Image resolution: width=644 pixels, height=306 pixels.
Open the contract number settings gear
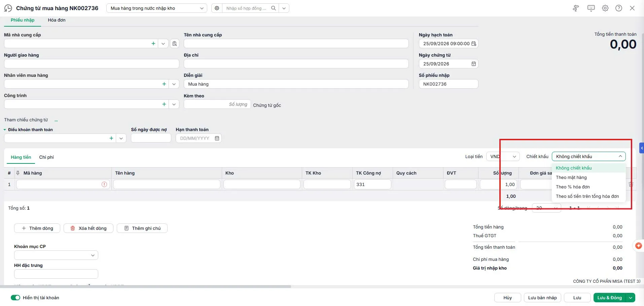tap(217, 8)
